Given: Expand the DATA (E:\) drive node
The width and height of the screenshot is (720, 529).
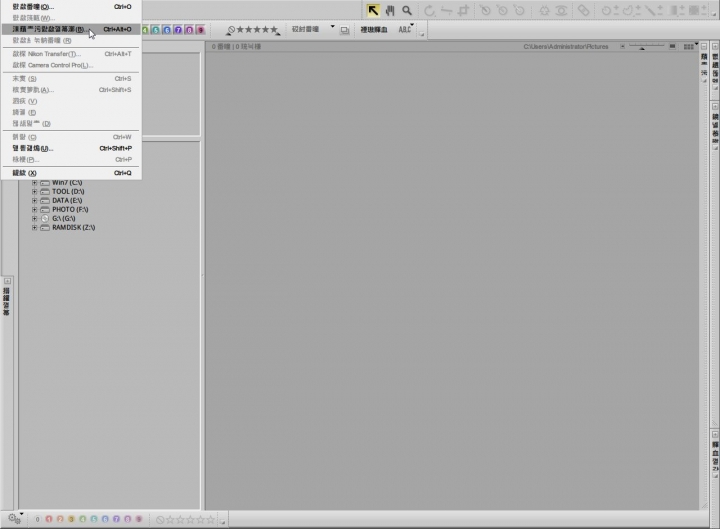Looking at the screenshot, I should [x=34, y=201].
